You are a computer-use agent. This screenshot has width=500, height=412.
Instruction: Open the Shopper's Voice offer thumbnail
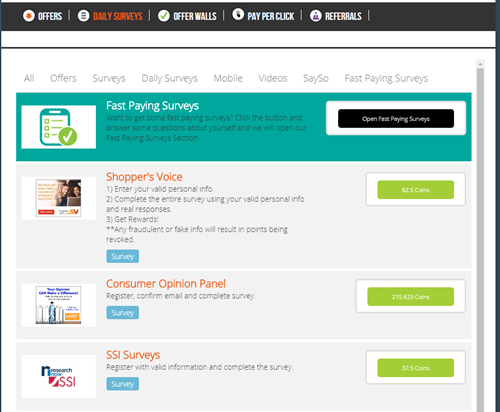pyautogui.click(x=58, y=198)
